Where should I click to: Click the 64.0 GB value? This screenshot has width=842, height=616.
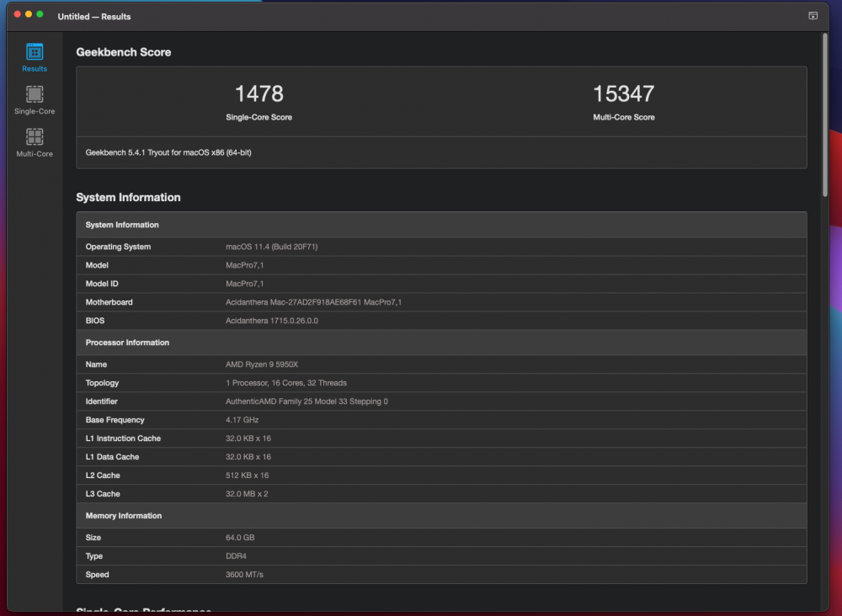pyautogui.click(x=240, y=538)
